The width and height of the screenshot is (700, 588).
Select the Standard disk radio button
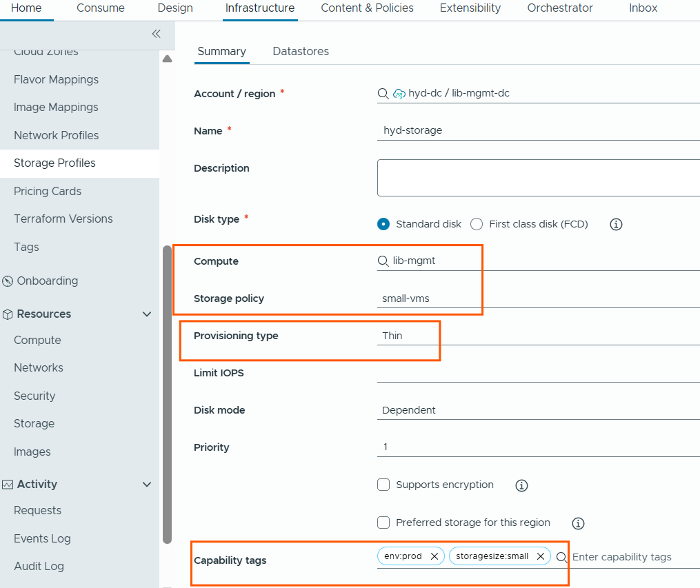pos(384,224)
